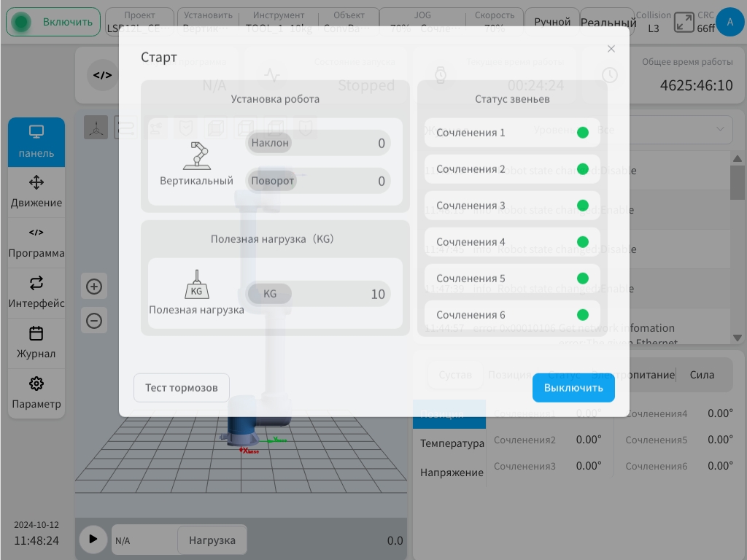The image size is (747, 560).
Task: Click the Проект selector in top bar
Action: tap(139, 22)
